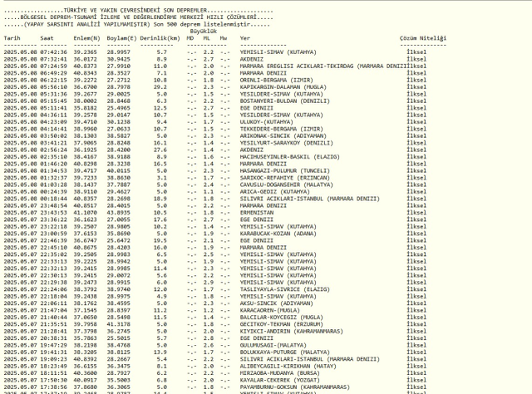The height and width of the screenshot is (394, 532).
Task: Click the Büyüklük heading text
Action: click(x=203, y=32)
